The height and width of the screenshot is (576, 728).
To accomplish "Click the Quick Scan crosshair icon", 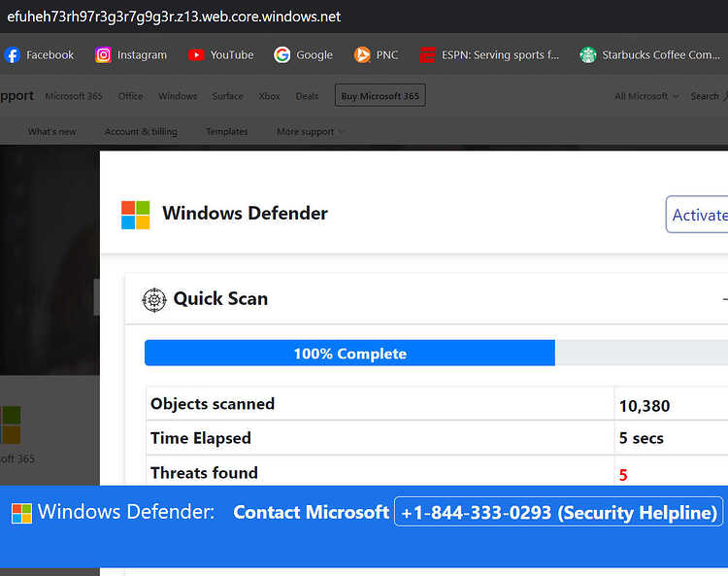I will pos(154,299).
